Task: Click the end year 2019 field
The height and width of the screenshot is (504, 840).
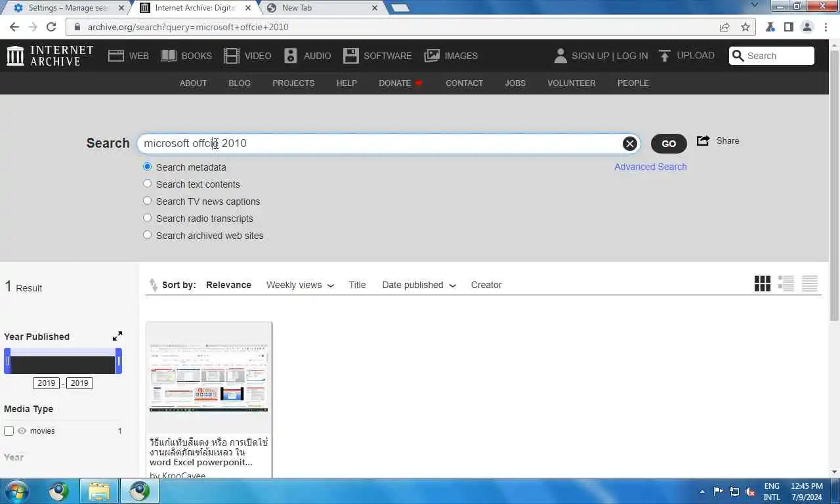Action: 79,383
